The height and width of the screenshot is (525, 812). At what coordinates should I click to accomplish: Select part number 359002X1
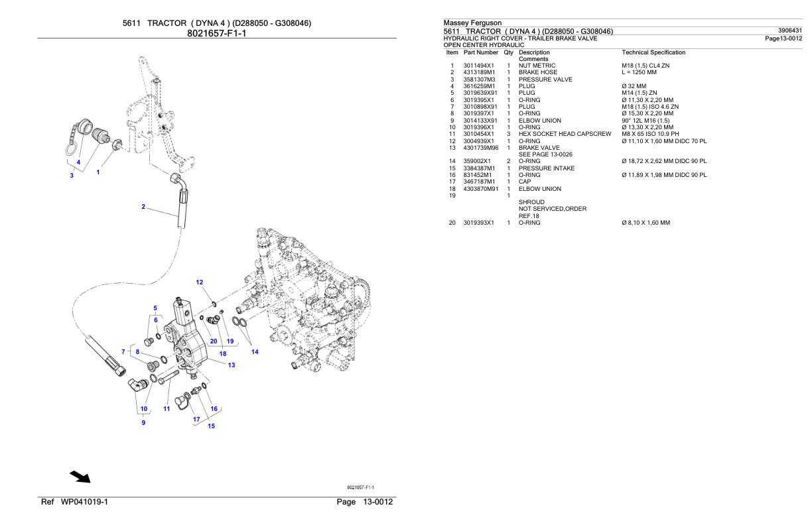(477, 162)
